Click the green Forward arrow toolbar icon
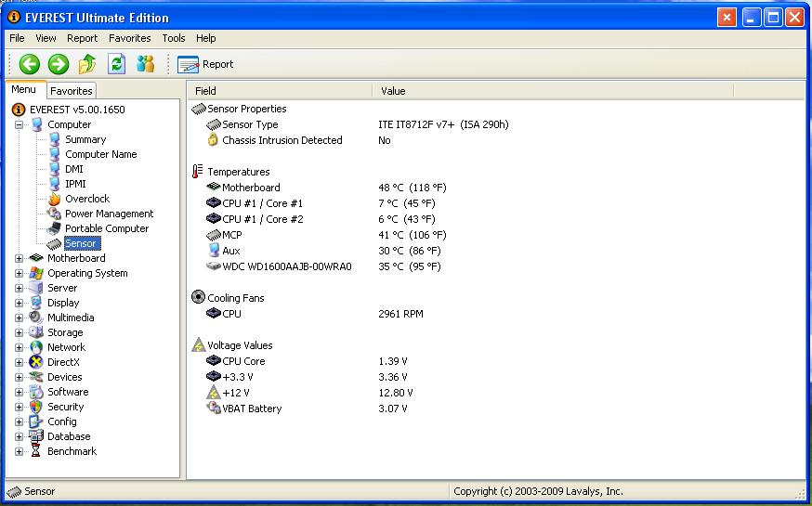The width and height of the screenshot is (812, 506). pos(59,64)
